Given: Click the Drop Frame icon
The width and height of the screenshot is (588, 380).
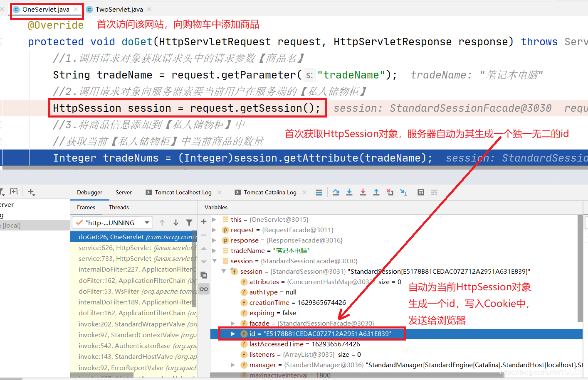Looking at the screenshot, I should 390,192.
